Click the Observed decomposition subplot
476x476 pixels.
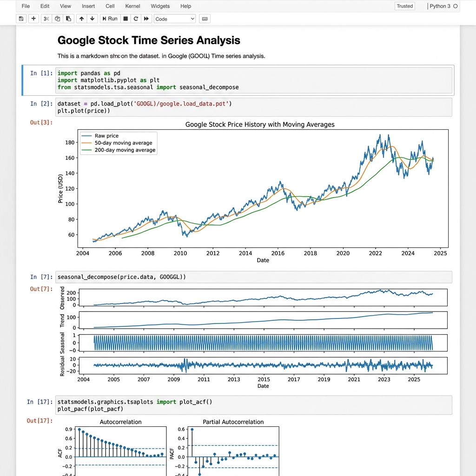click(x=263, y=297)
